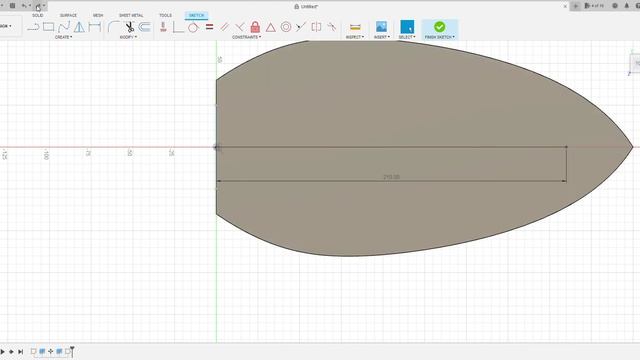This screenshot has height=360, width=640.
Task: Click the green Finish Sketch checkmark
Action: [440, 27]
